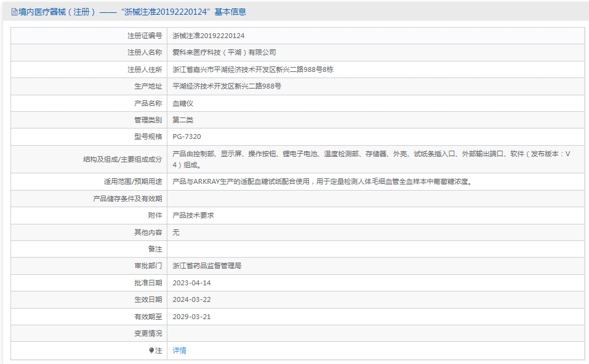Click the 注册人名称 row label

tap(145, 52)
